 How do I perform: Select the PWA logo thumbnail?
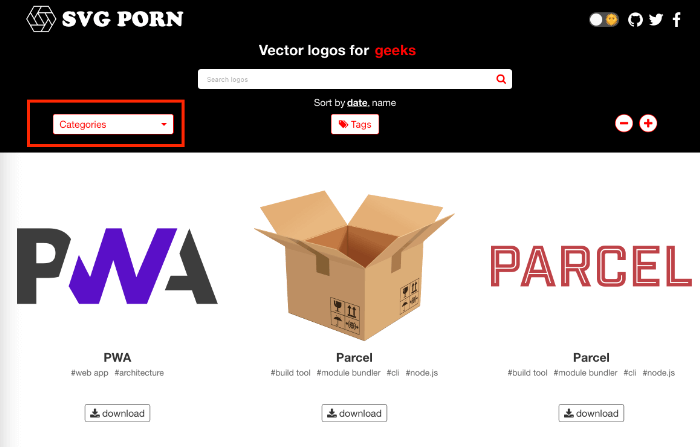(117, 266)
